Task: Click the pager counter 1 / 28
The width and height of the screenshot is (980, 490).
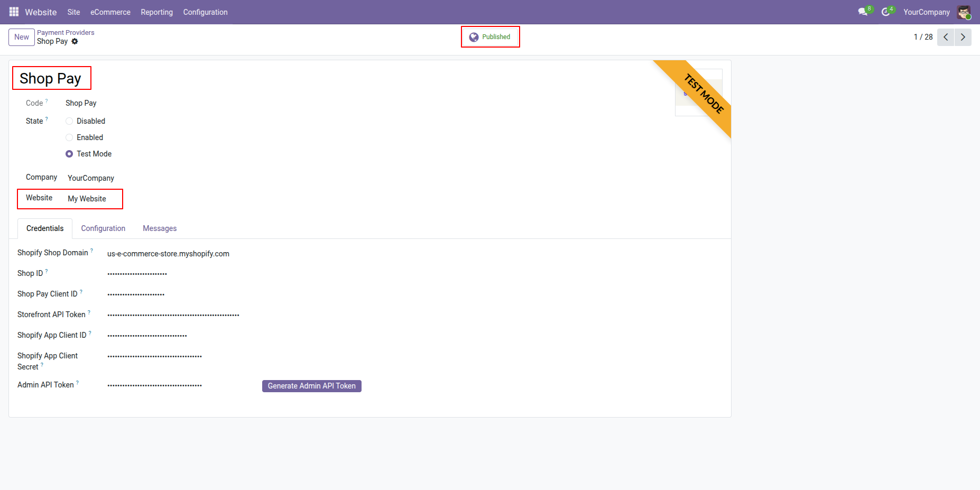Action: pos(923,37)
